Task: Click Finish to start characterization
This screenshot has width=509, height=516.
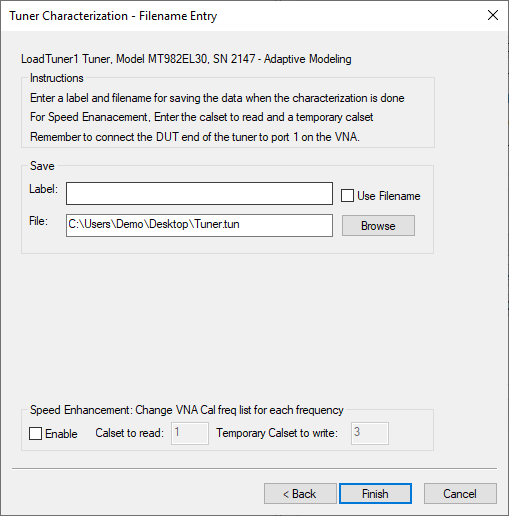Action: pyautogui.click(x=375, y=494)
